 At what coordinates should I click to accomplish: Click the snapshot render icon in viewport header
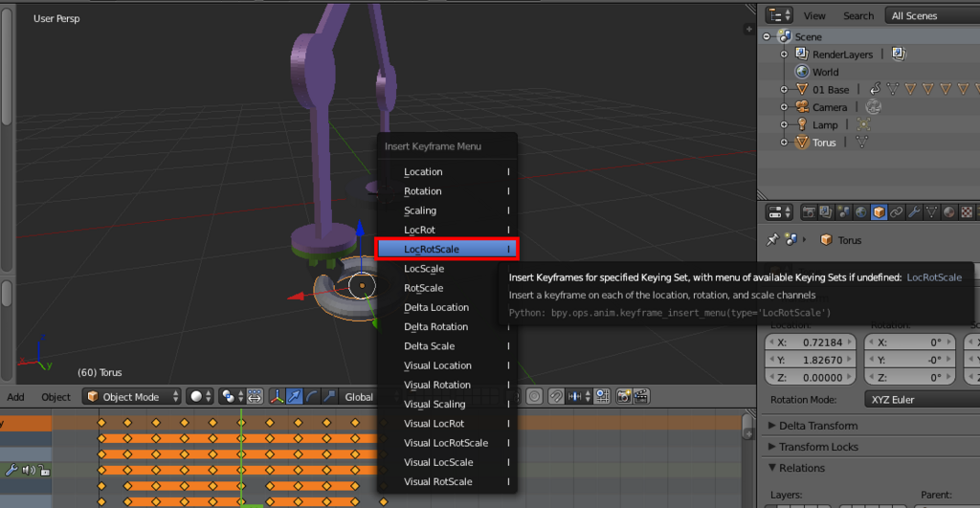(623, 396)
